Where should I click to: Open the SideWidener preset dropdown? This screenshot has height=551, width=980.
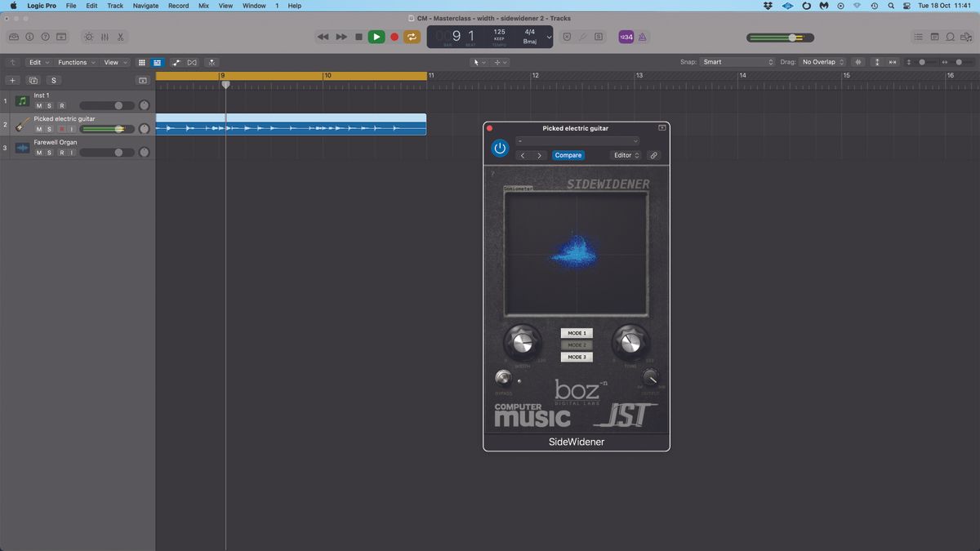pos(578,140)
